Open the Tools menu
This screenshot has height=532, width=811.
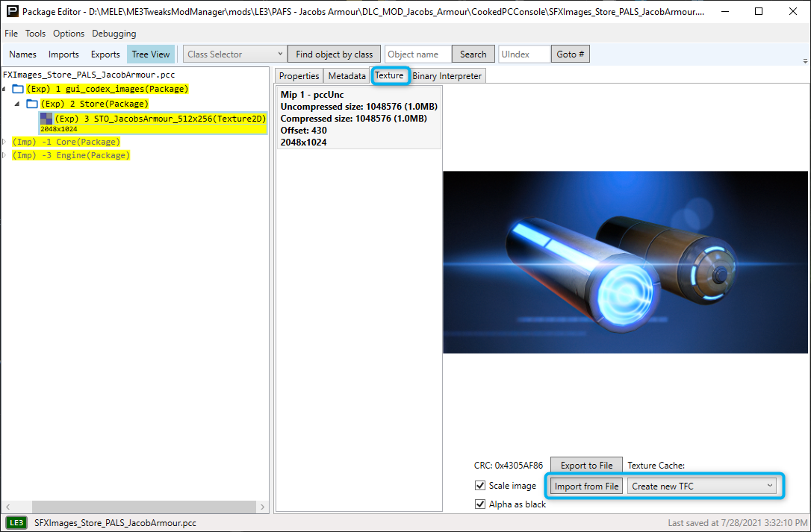35,34
